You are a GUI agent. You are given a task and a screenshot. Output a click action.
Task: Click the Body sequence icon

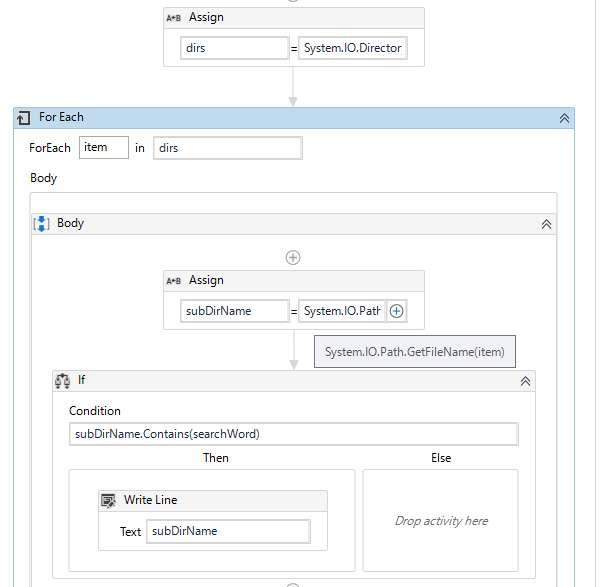pyautogui.click(x=42, y=224)
